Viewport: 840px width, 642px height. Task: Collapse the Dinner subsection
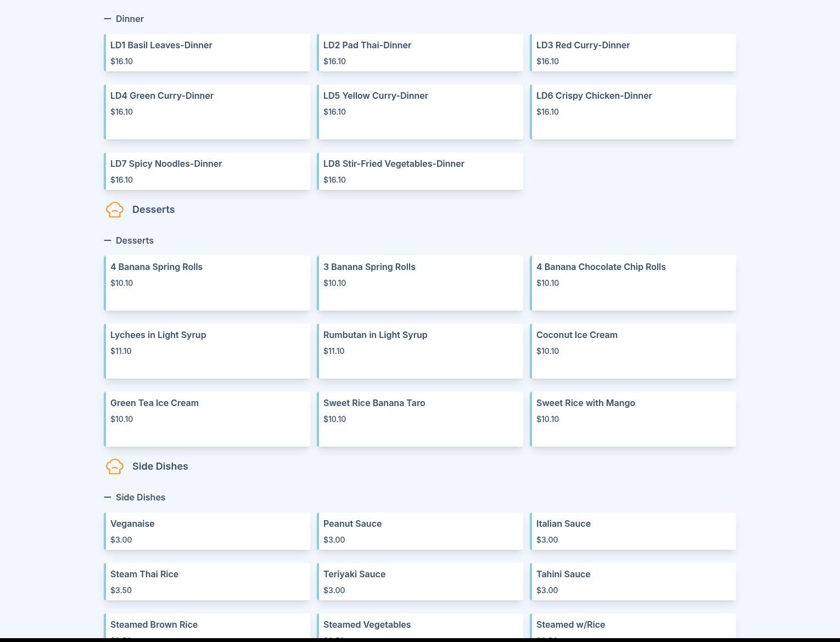point(108,19)
